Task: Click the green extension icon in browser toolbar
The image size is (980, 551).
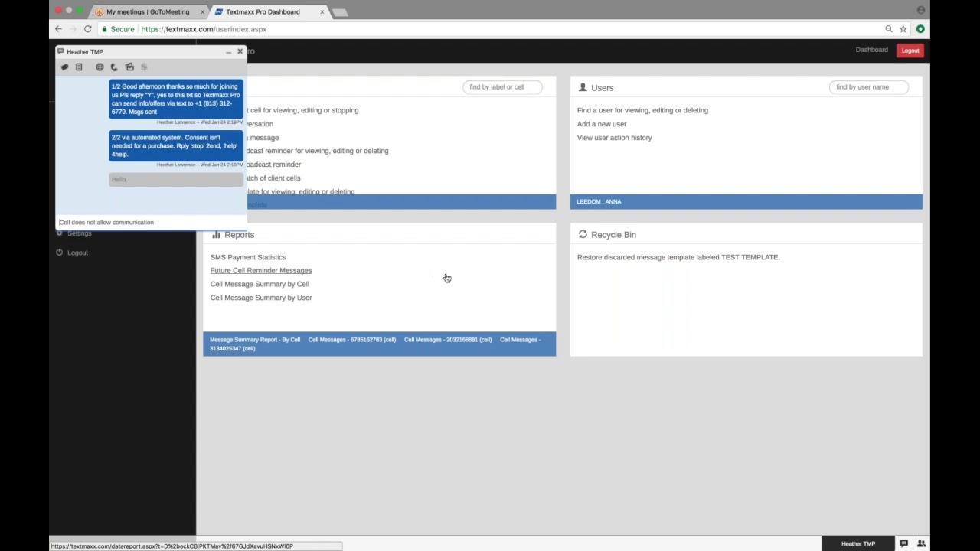Action: 920,29
